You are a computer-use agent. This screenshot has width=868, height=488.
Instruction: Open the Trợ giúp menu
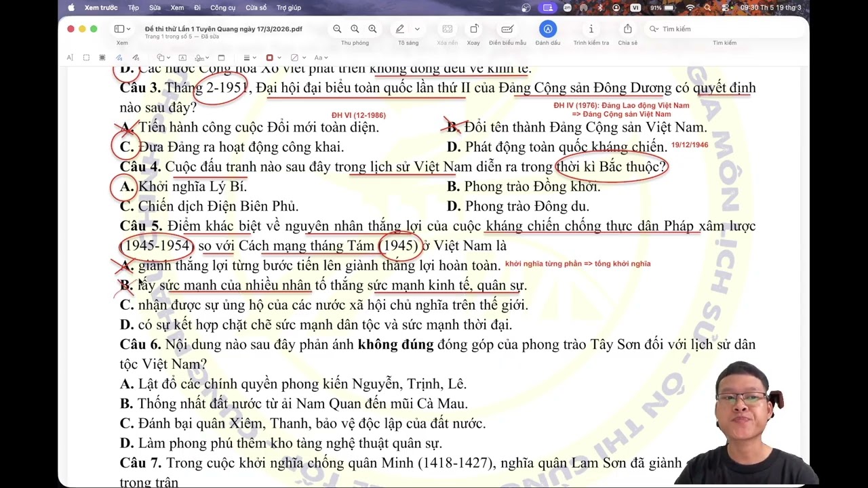pos(289,7)
